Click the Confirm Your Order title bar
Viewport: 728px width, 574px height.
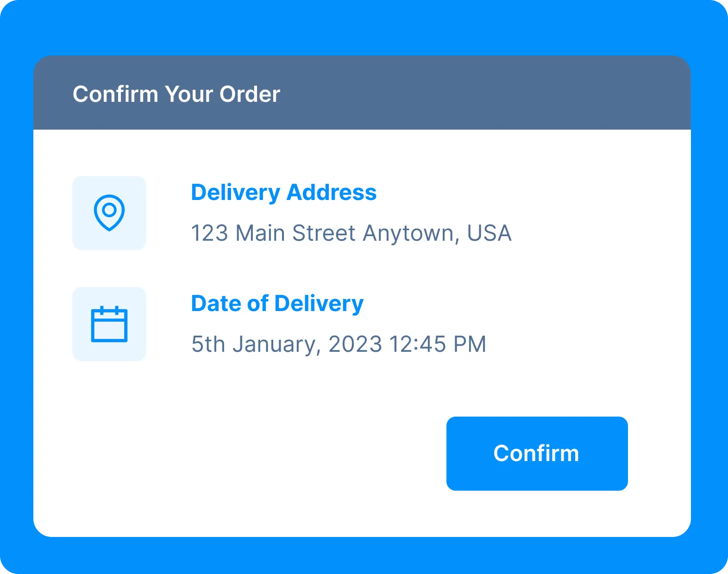(177, 94)
